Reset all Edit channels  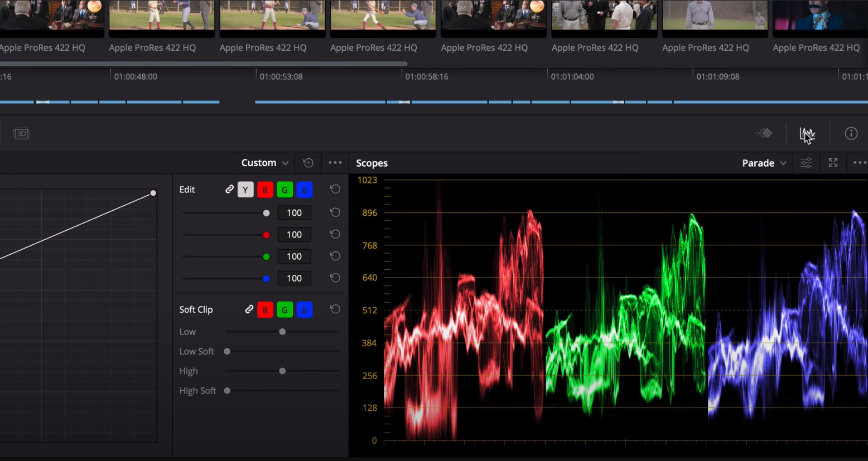pos(335,190)
